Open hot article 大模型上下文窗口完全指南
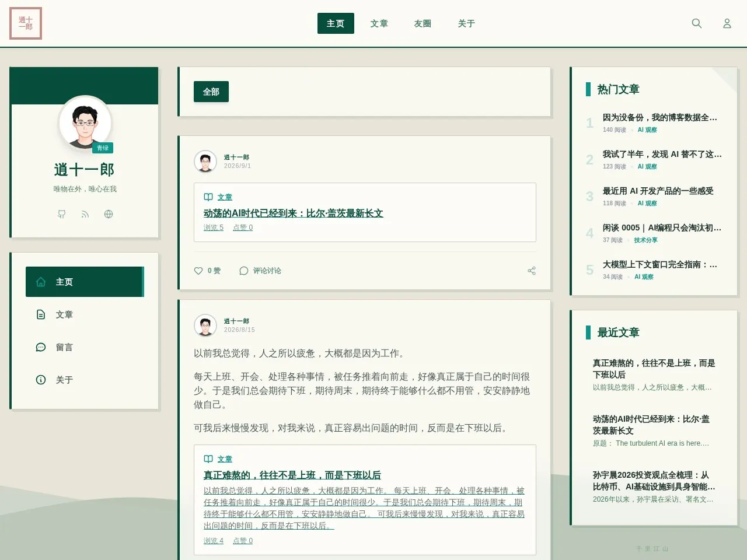747x560 pixels. tap(660, 264)
